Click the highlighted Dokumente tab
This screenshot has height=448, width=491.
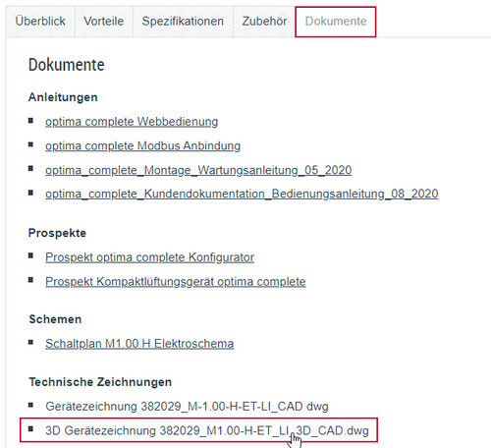click(x=336, y=22)
